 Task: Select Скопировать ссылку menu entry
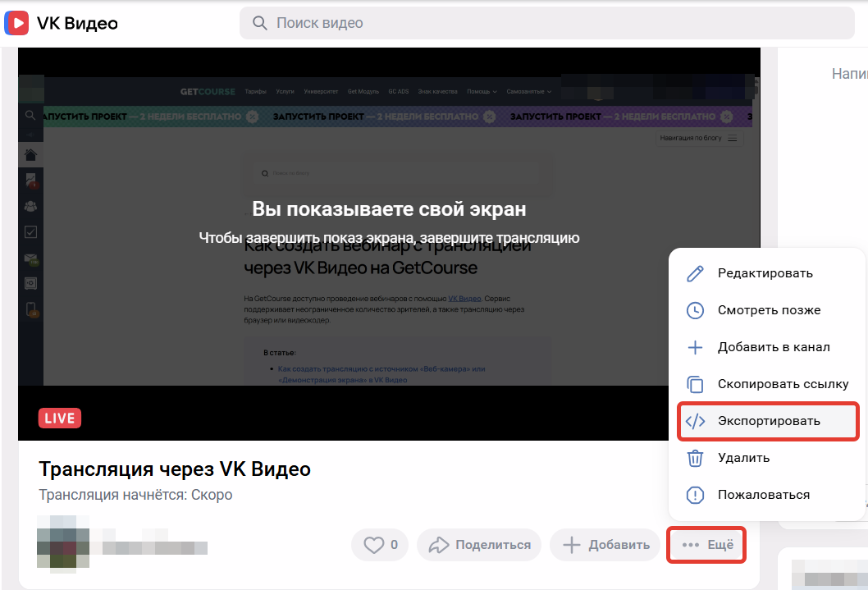[x=767, y=384]
